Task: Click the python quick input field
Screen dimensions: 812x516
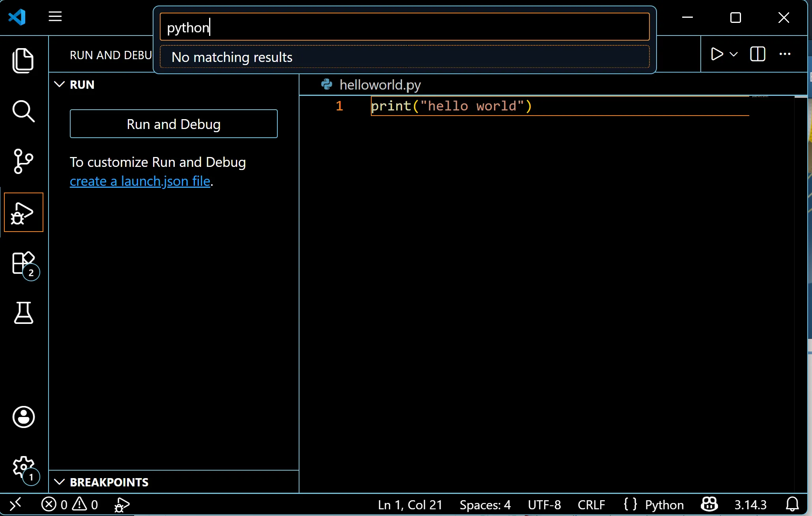Action: tap(404, 27)
